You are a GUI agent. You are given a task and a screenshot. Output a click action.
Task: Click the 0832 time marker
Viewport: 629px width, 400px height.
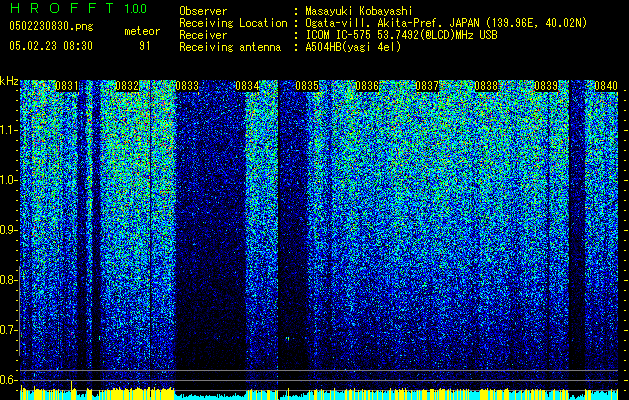(127, 86)
